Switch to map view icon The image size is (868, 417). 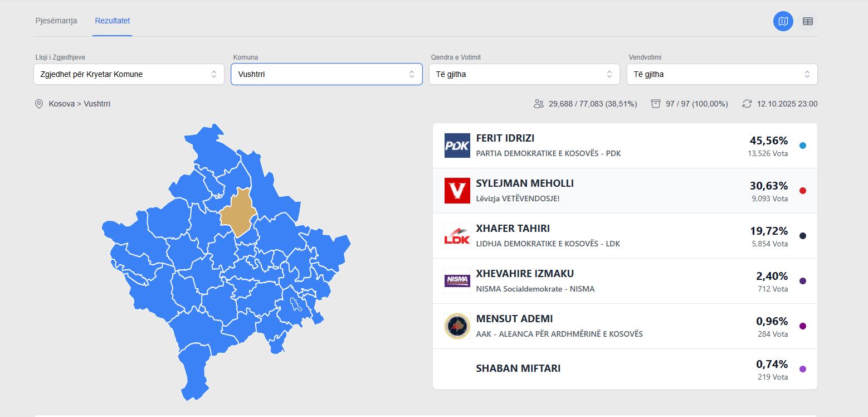[x=783, y=21]
